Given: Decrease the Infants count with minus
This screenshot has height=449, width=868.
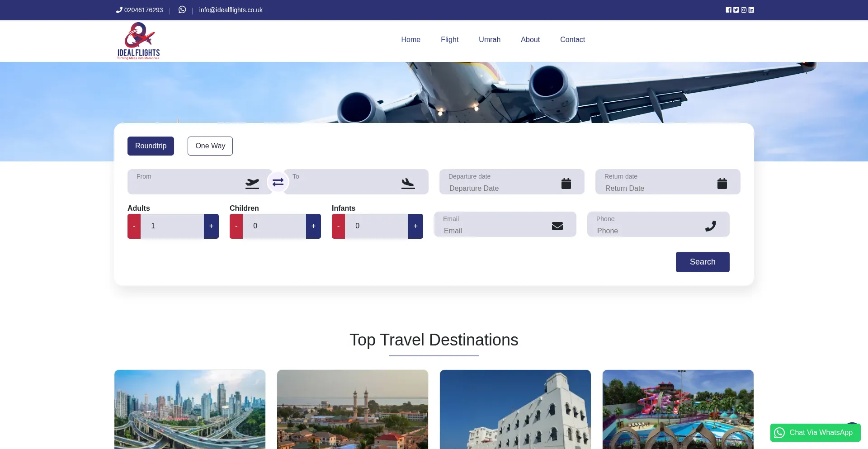Looking at the screenshot, I should click(x=338, y=226).
